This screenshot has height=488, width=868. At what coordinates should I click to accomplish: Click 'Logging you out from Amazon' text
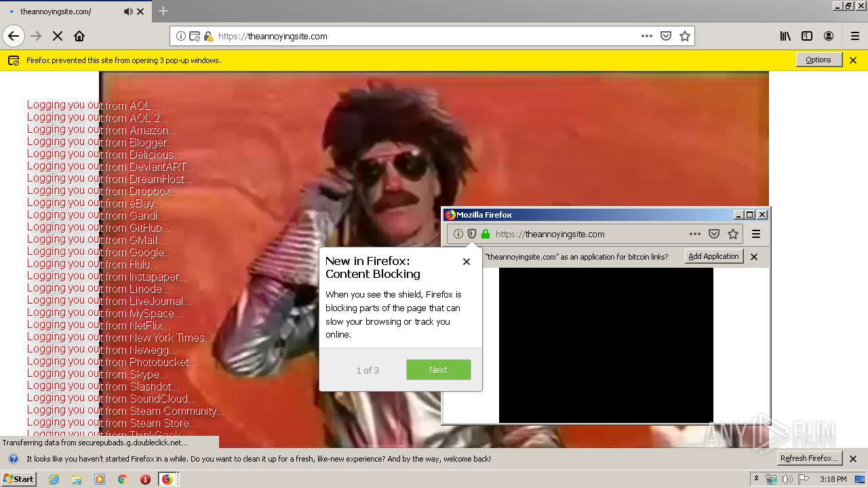click(x=102, y=129)
